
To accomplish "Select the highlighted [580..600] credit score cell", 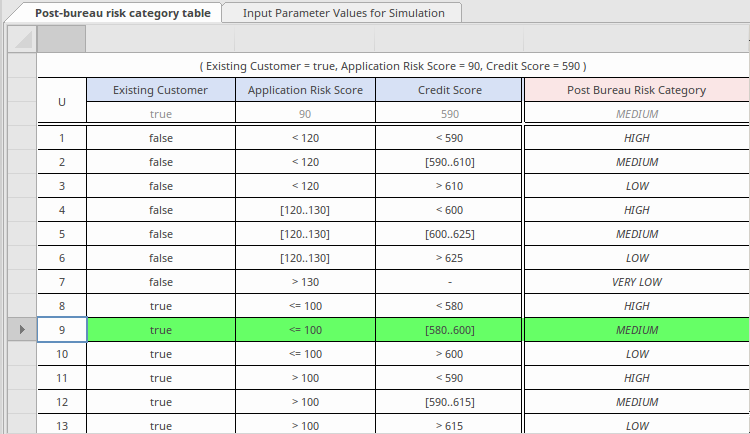I will 449,330.
